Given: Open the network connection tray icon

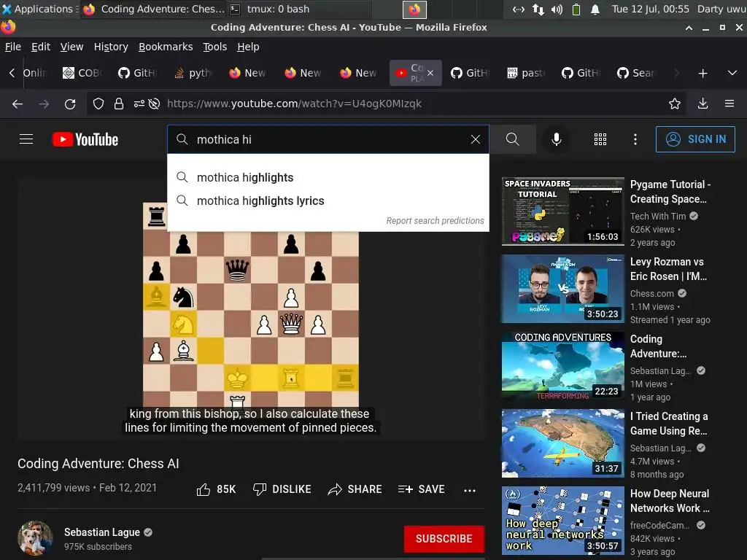Looking at the screenshot, I should (538, 9).
